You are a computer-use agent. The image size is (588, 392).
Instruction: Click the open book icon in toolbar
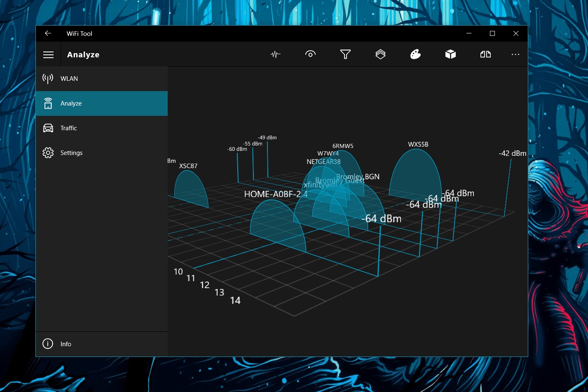485,54
